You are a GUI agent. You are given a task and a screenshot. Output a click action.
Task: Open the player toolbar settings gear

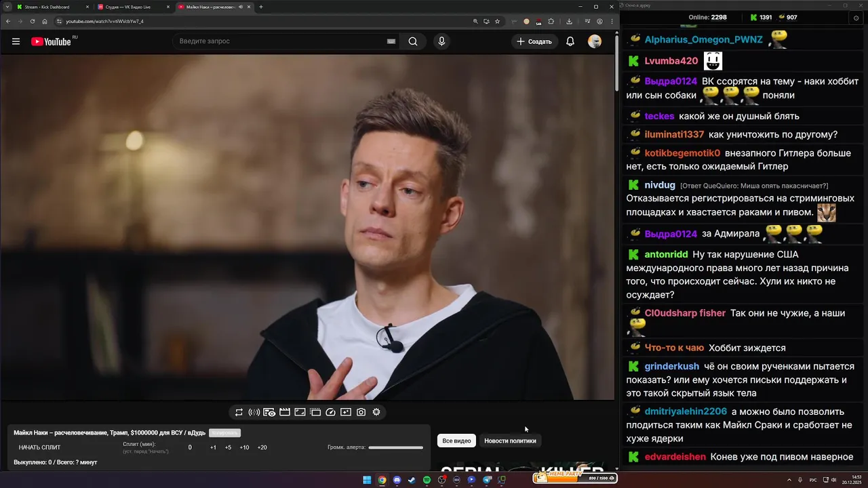pos(376,412)
